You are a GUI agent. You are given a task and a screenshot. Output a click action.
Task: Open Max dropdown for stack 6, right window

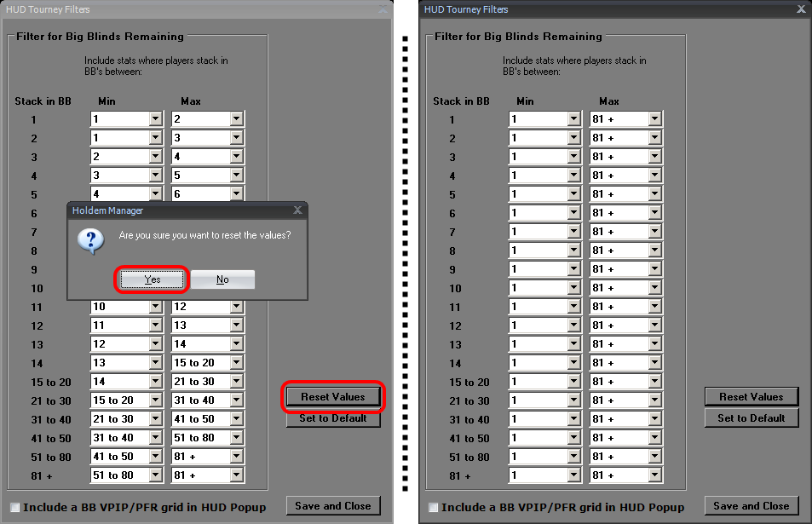655,213
